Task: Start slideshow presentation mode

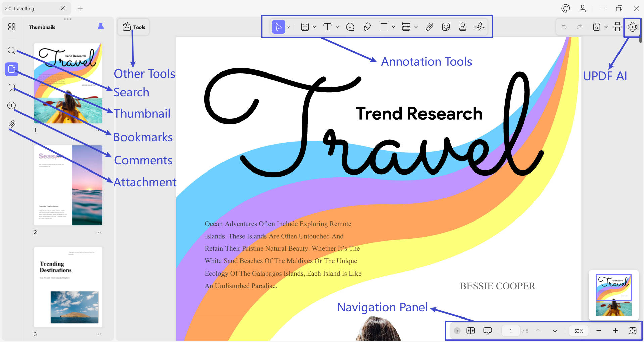Action: pyautogui.click(x=487, y=331)
